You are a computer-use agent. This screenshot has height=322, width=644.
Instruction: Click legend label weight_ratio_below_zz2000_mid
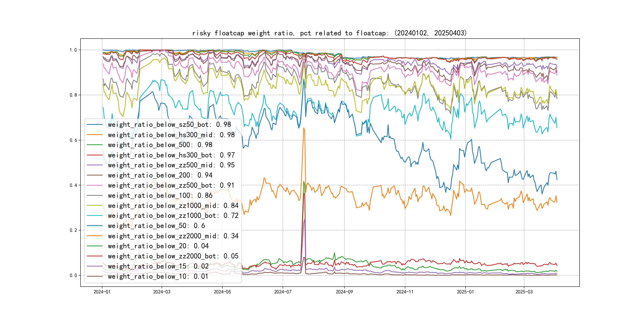[173, 236]
